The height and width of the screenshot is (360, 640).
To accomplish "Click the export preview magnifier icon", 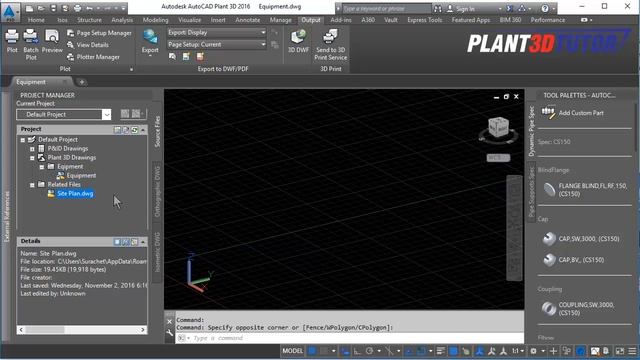I will tap(172, 57).
